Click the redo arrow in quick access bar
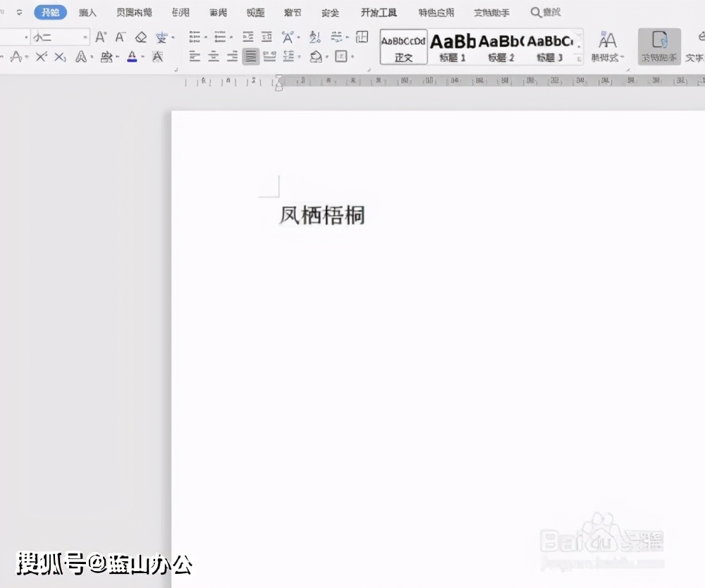 tap(19, 12)
